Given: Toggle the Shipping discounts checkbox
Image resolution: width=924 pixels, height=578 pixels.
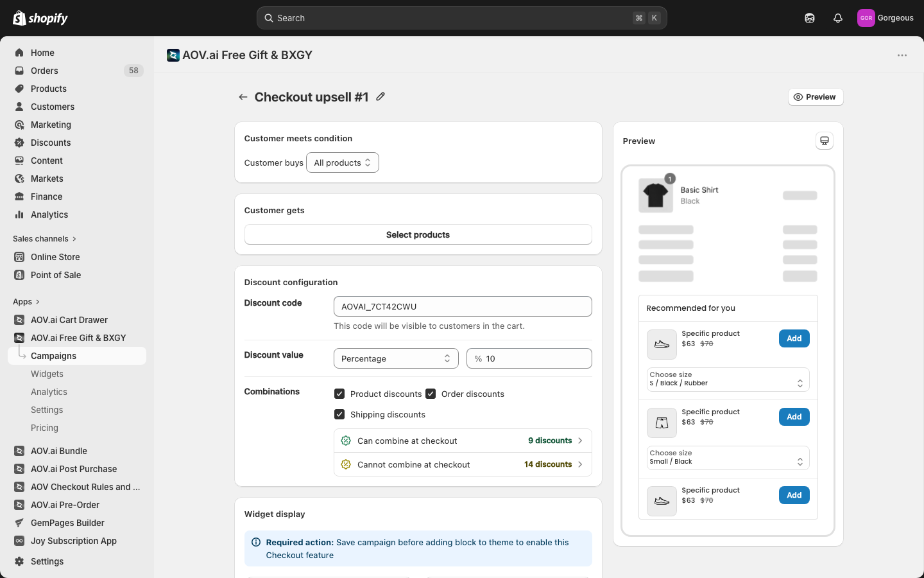Looking at the screenshot, I should coord(339,414).
